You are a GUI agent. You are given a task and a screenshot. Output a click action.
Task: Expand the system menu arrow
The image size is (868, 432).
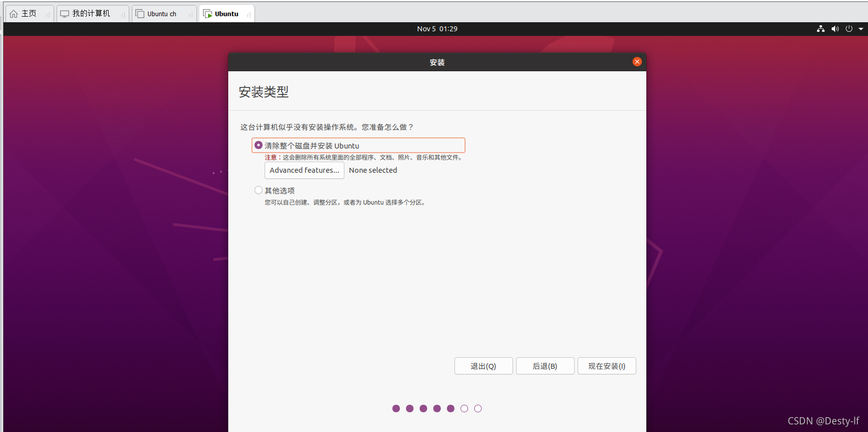[861, 29]
